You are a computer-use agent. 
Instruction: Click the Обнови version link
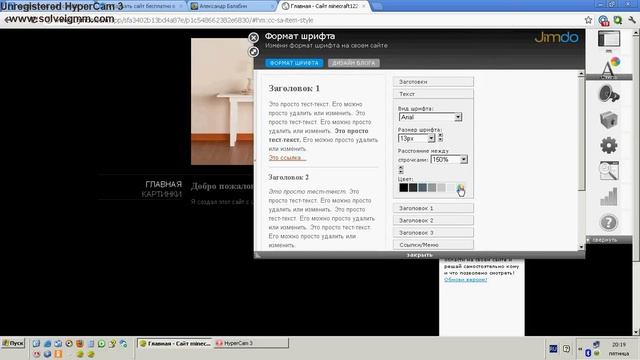(x=465, y=280)
